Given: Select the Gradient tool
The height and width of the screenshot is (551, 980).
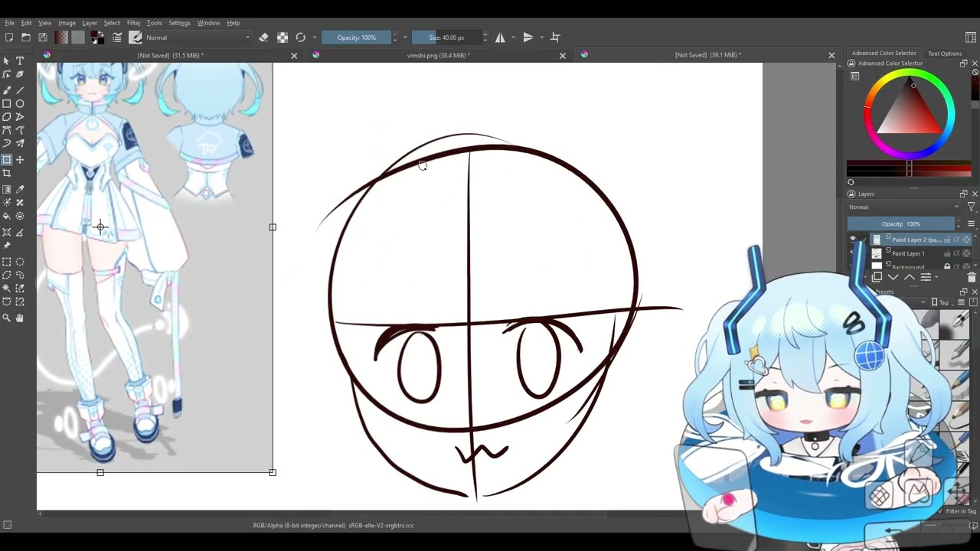Looking at the screenshot, I should [7, 189].
